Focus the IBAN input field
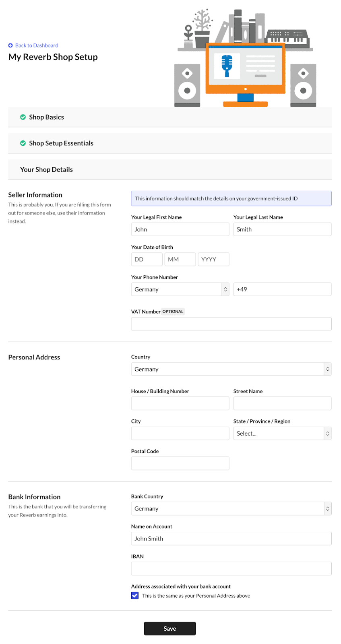The image size is (341, 644). (231, 569)
